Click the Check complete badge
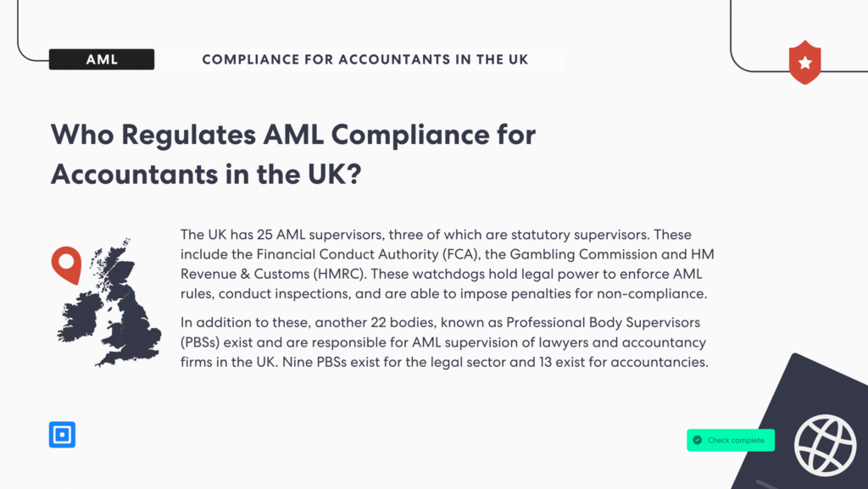The width and height of the screenshot is (868, 489). (x=731, y=440)
